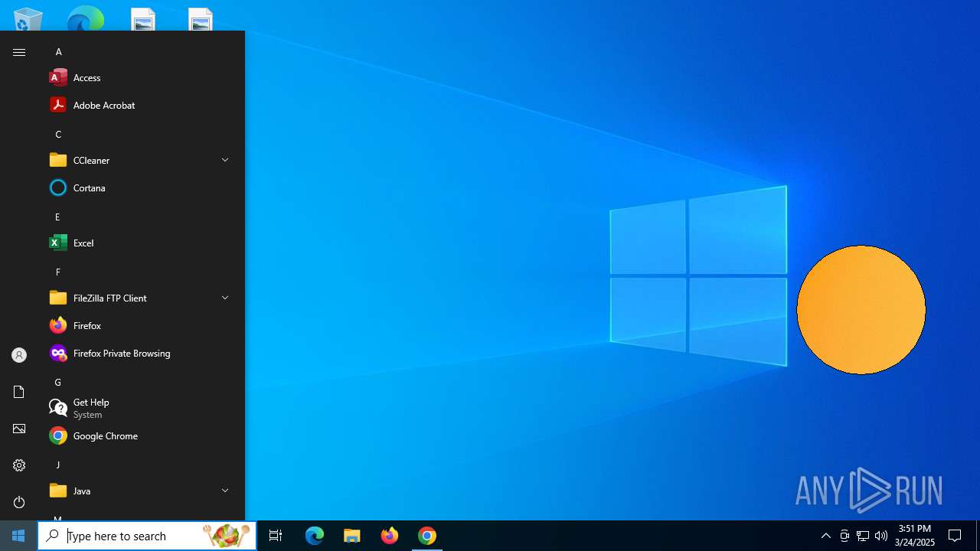Open Task View on the taskbar
The height and width of the screenshot is (551, 980).
[276, 536]
